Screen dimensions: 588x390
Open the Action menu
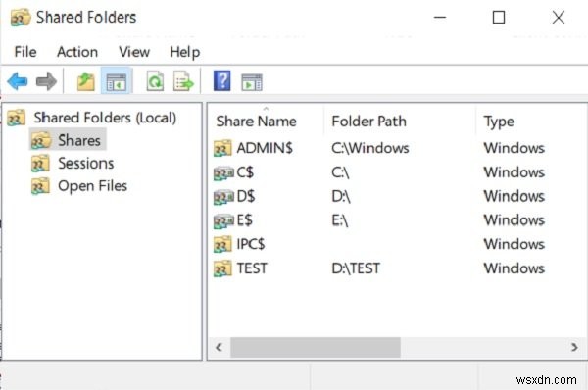coord(77,51)
